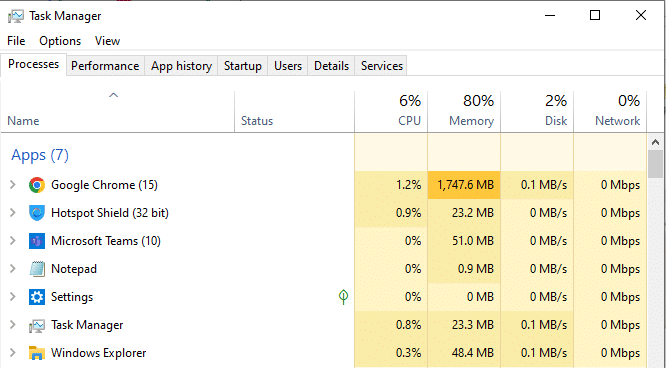Viewport: 666px width, 368px height.
Task: Click the Apps (7) group heading
Action: point(40,155)
